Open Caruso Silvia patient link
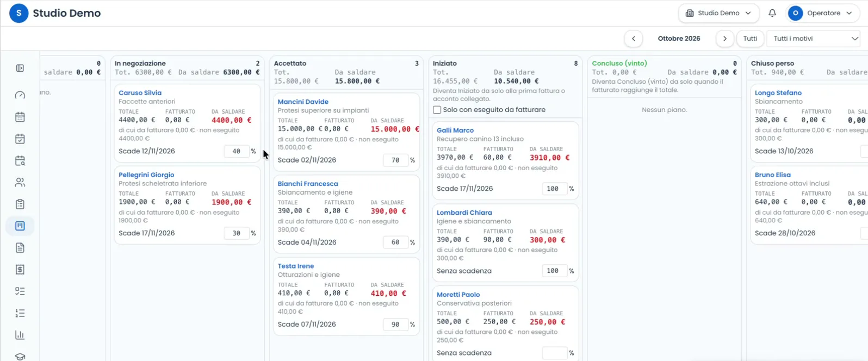Image resolution: width=868 pixels, height=361 pixels. pyautogui.click(x=140, y=93)
